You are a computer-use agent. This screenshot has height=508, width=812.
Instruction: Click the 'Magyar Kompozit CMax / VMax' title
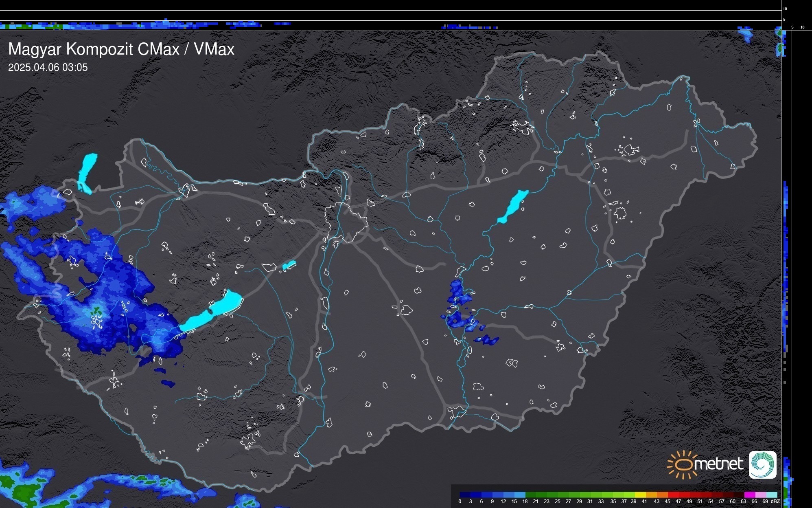tap(121, 49)
